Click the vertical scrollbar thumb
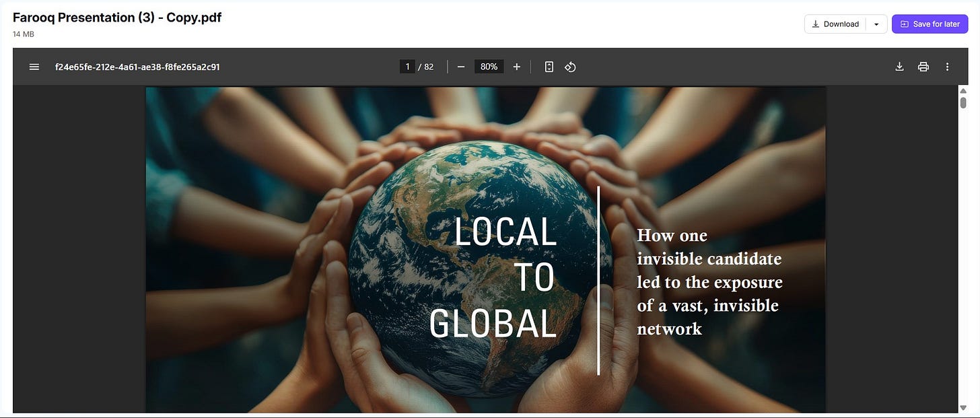 point(963,102)
